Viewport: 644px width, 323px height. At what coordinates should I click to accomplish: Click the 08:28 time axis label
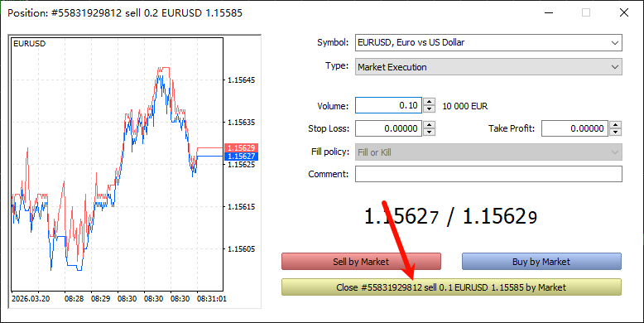point(74,299)
